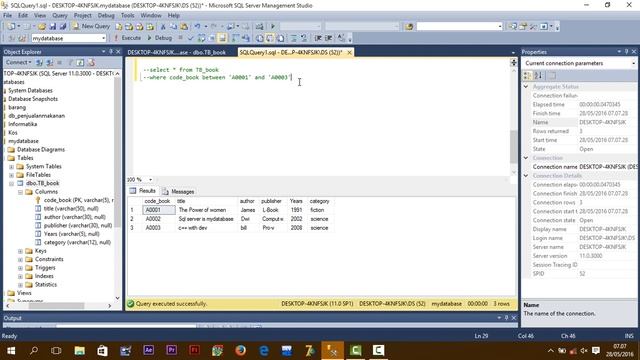Click the Save All icon
The height and width of the screenshot is (360, 640).
63,26
